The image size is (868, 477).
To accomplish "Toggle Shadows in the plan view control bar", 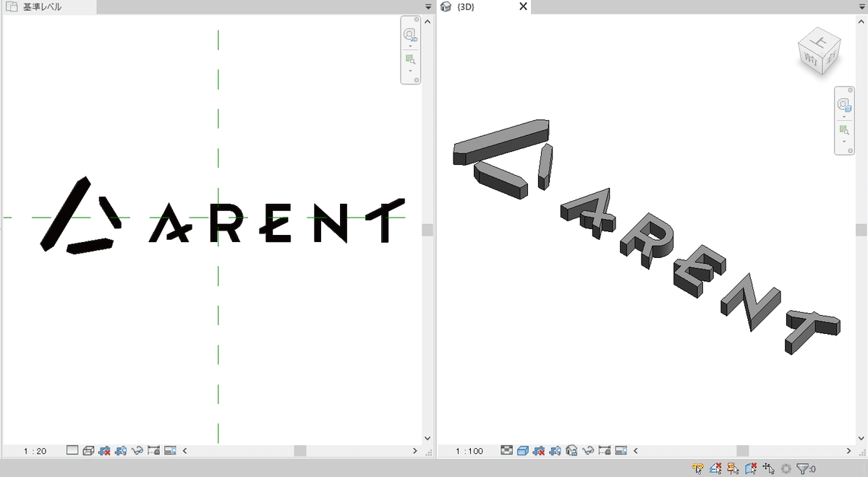I will (119, 450).
